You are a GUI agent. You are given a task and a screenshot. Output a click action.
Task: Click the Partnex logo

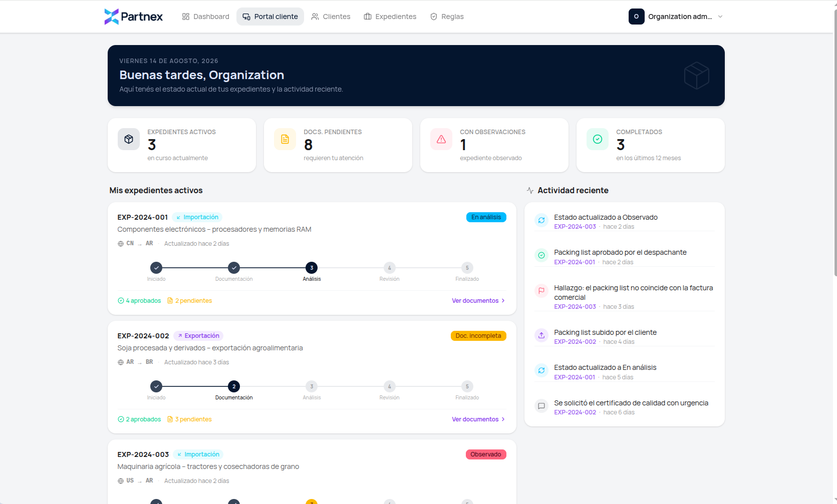point(133,17)
